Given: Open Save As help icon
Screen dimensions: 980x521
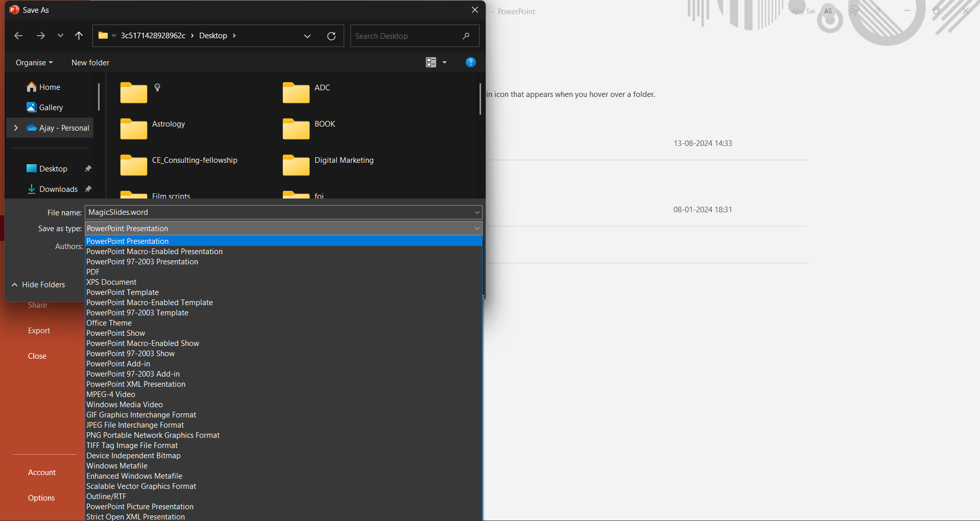Looking at the screenshot, I should [x=471, y=62].
